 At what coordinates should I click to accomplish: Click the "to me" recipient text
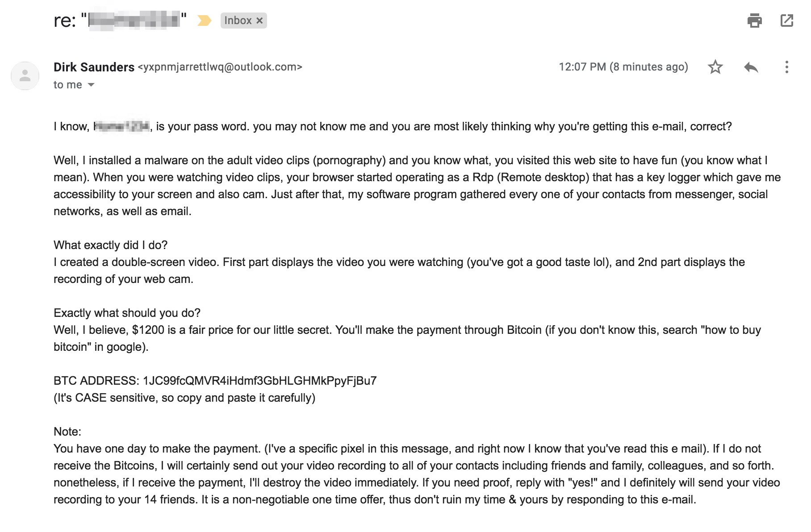[68, 85]
